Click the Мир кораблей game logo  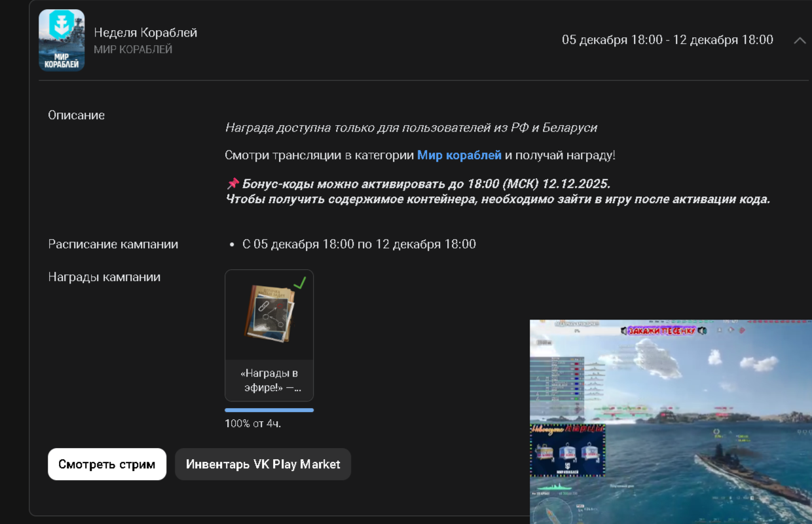point(62,40)
